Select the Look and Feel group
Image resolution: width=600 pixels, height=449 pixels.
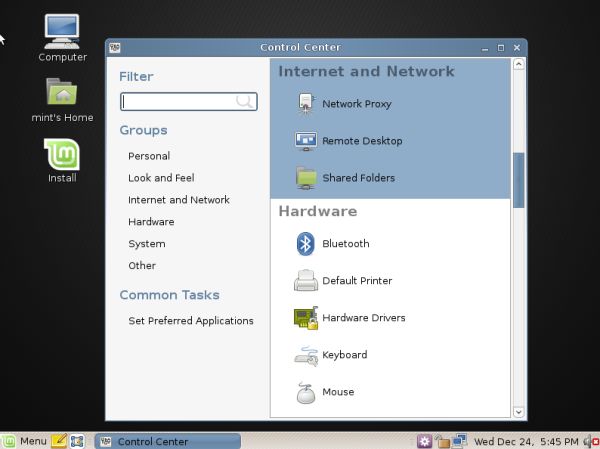click(161, 178)
